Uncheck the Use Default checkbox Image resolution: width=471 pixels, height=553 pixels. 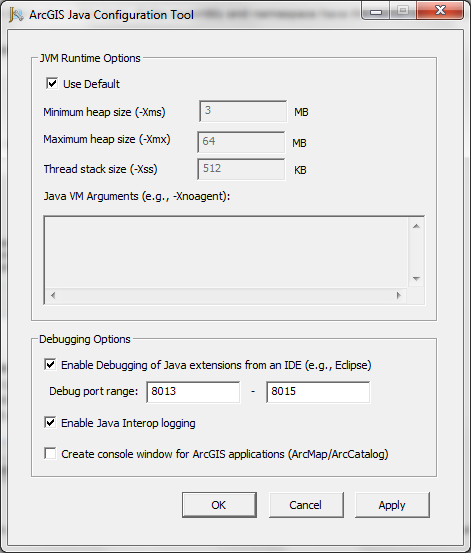[x=52, y=84]
